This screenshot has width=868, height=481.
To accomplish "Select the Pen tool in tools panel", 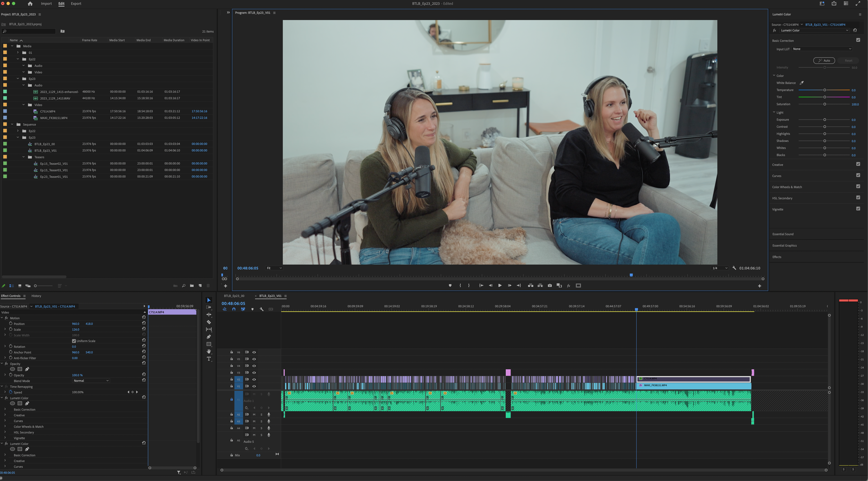I will point(209,337).
